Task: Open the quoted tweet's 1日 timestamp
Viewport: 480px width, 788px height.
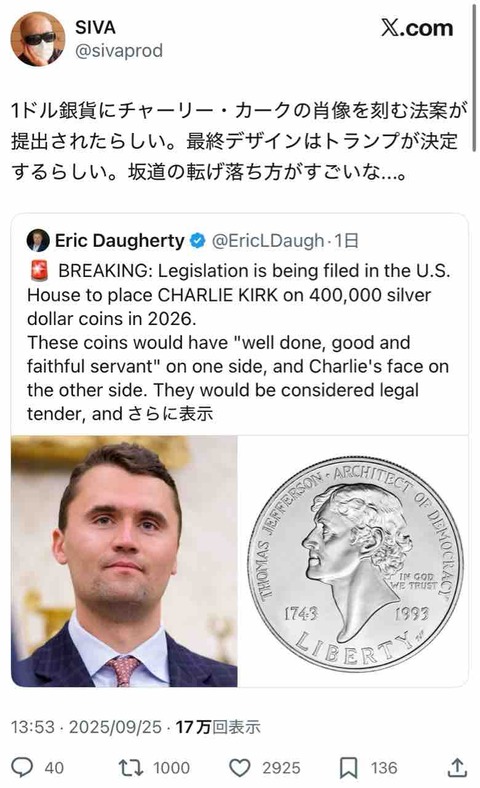Action: 346,241
